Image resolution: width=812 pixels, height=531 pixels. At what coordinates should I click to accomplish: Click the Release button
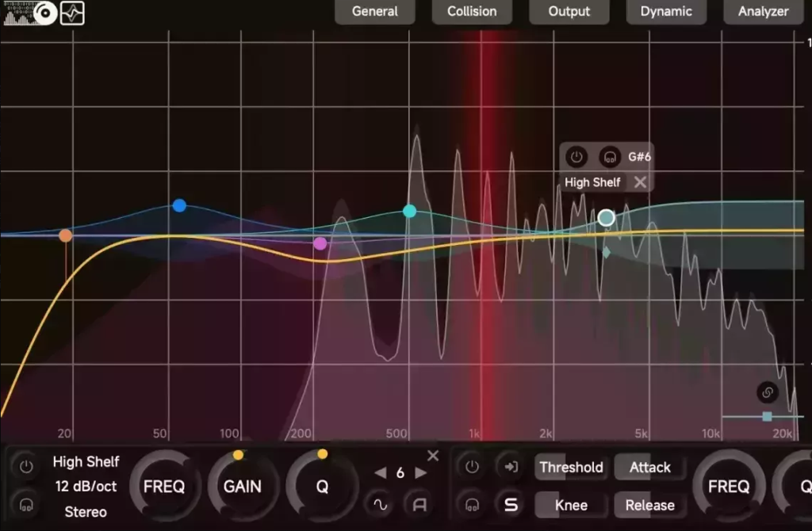(x=650, y=505)
